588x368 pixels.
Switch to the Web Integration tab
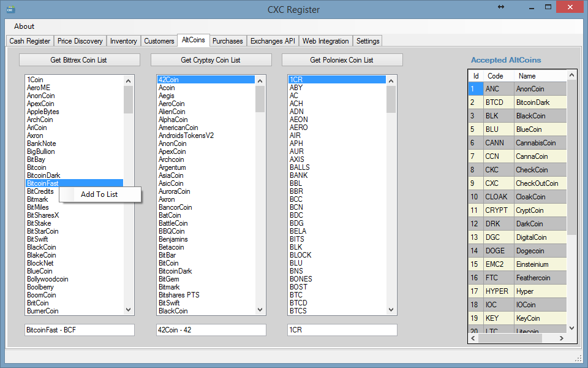(325, 41)
